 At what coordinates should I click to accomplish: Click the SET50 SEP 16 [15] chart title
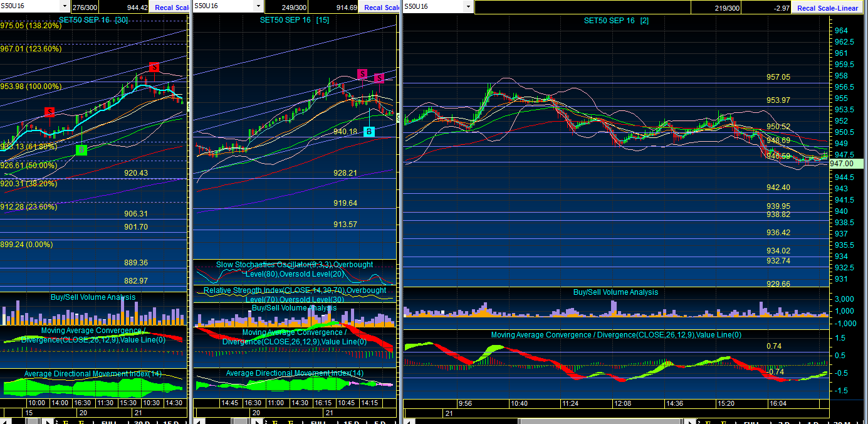click(x=295, y=20)
